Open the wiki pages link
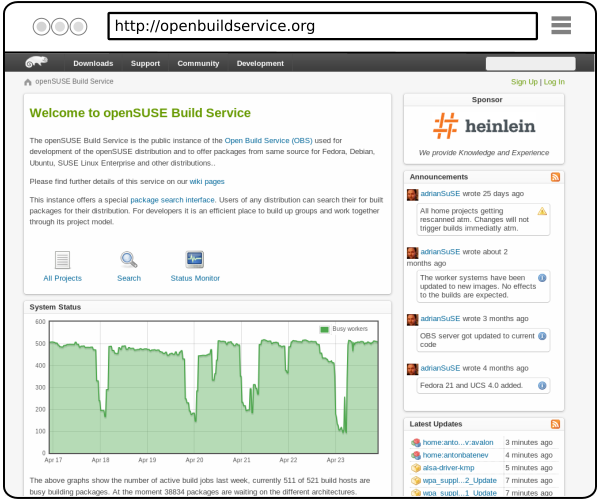The height and width of the screenshot is (500, 600). (207, 181)
